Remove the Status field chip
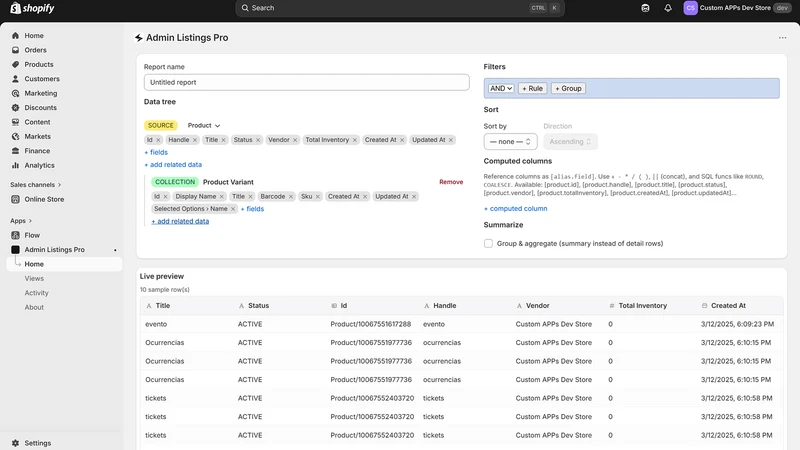Viewport: 800px width, 450px height. click(258, 140)
